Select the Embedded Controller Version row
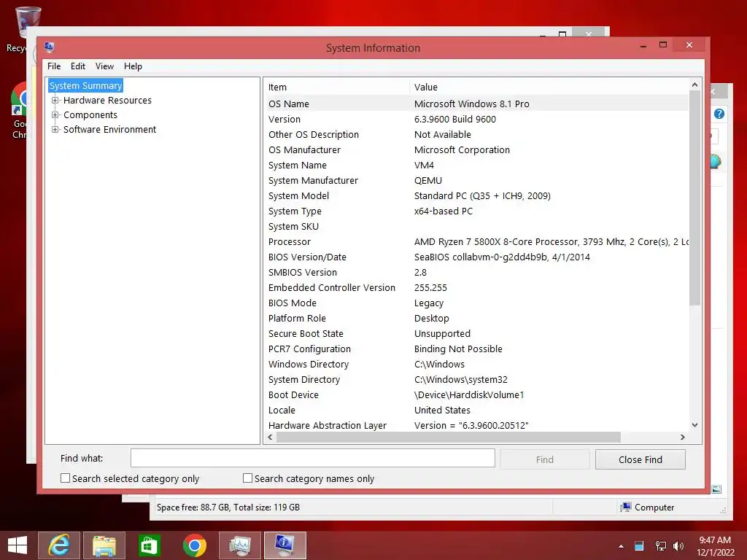The image size is (747, 560). [x=476, y=287]
